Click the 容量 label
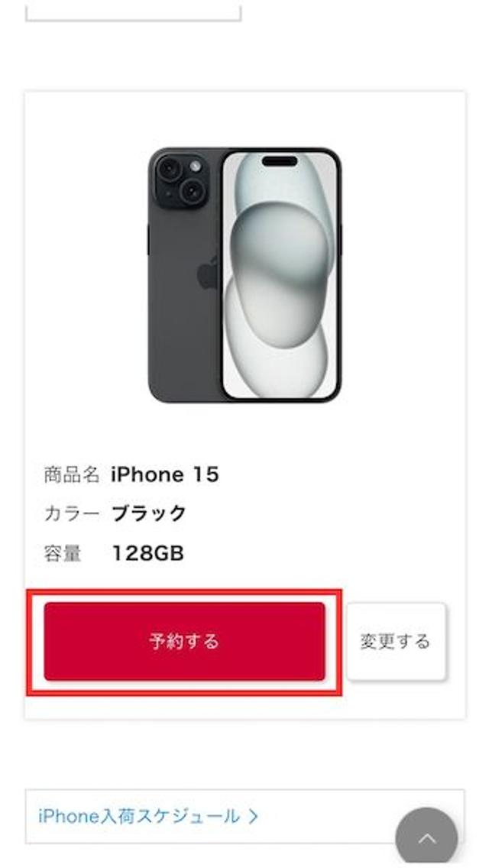 63,553
